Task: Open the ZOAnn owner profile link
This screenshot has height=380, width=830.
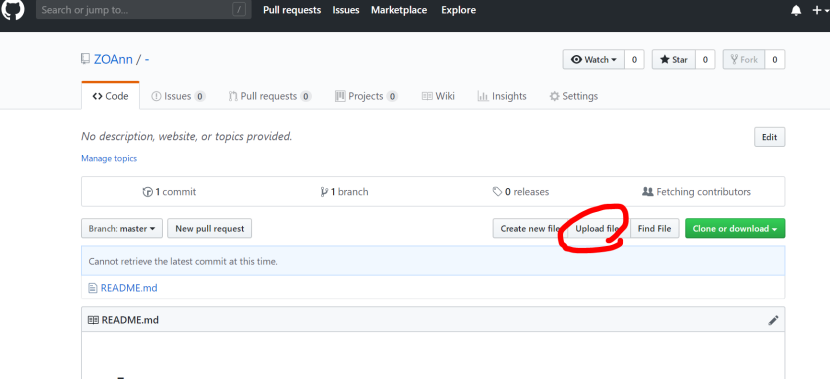Action: point(113,59)
